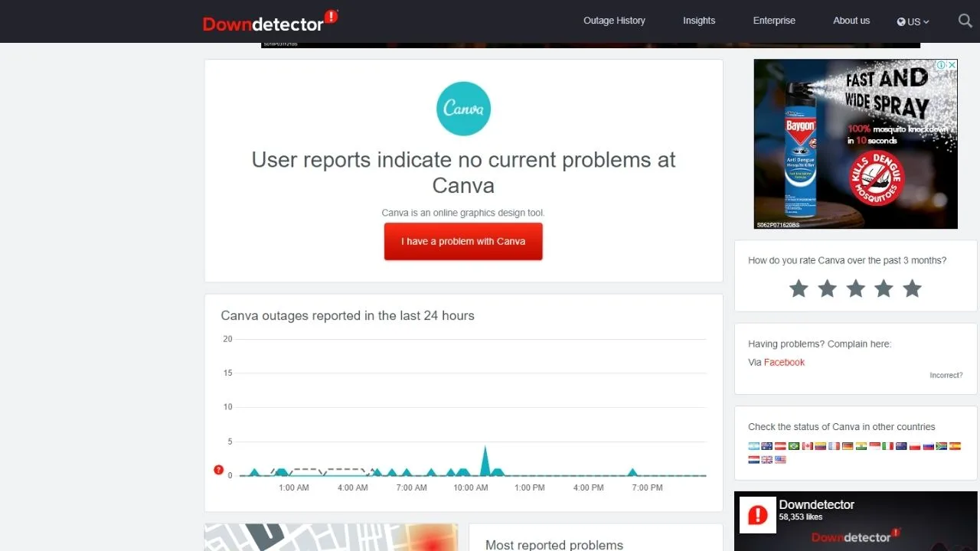Screen dimensions: 980x551
Task: Go to the Enterprise page
Action: pyautogui.click(x=774, y=21)
